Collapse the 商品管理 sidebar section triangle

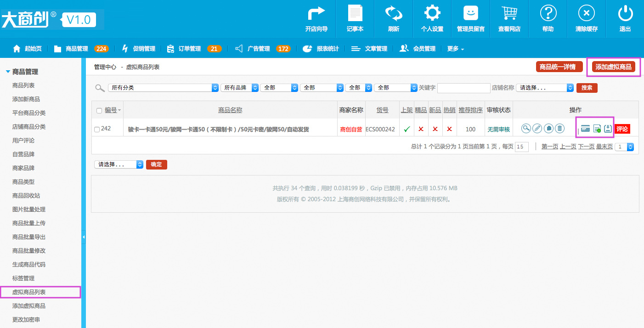click(8, 72)
